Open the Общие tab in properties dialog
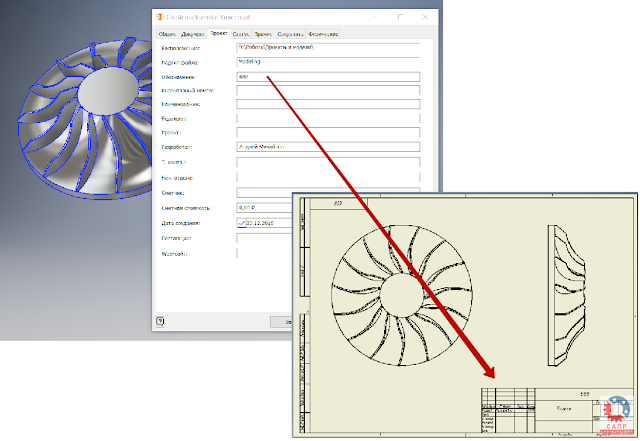The height and width of the screenshot is (441, 640). (167, 34)
